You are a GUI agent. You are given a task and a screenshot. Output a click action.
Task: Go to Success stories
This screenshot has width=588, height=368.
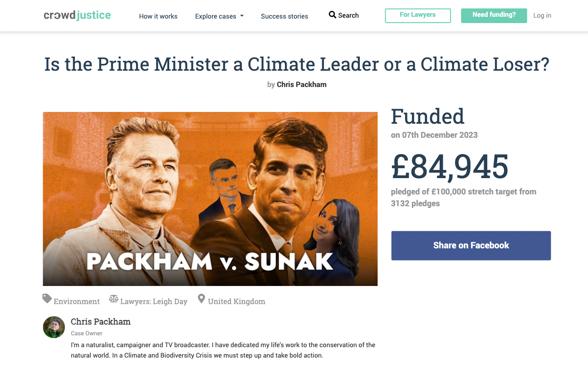point(284,16)
